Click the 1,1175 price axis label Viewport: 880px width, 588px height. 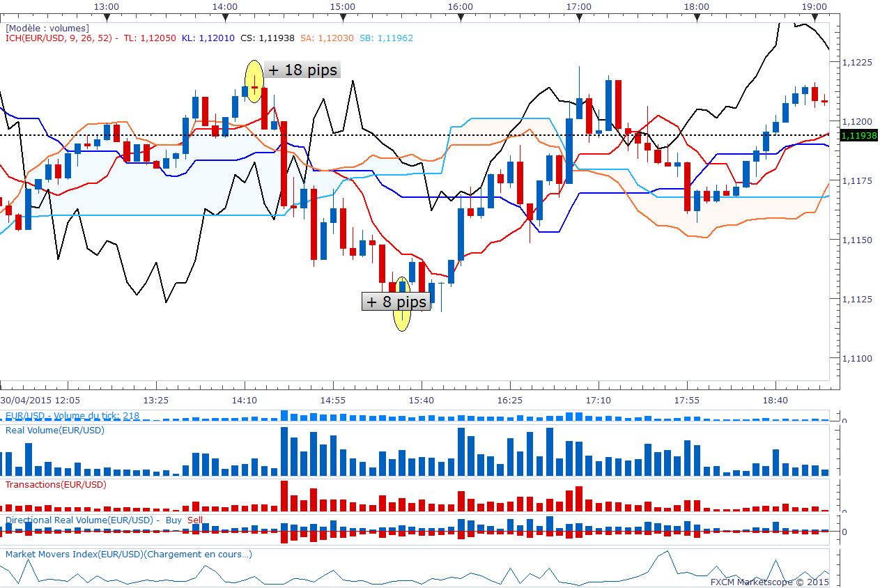click(x=858, y=181)
